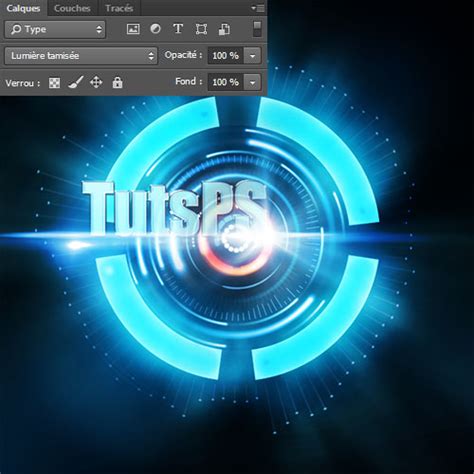Lock layer position move icon
The height and width of the screenshot is (474, 474).
[x=96, y=82]
